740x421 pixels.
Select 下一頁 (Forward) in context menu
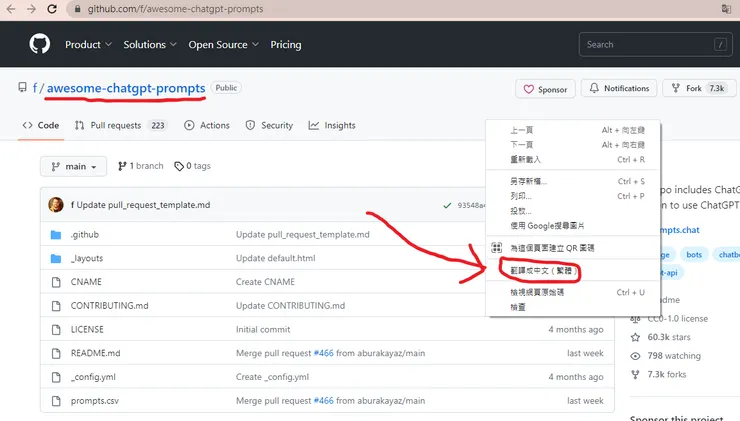click(x=573, y=144)
